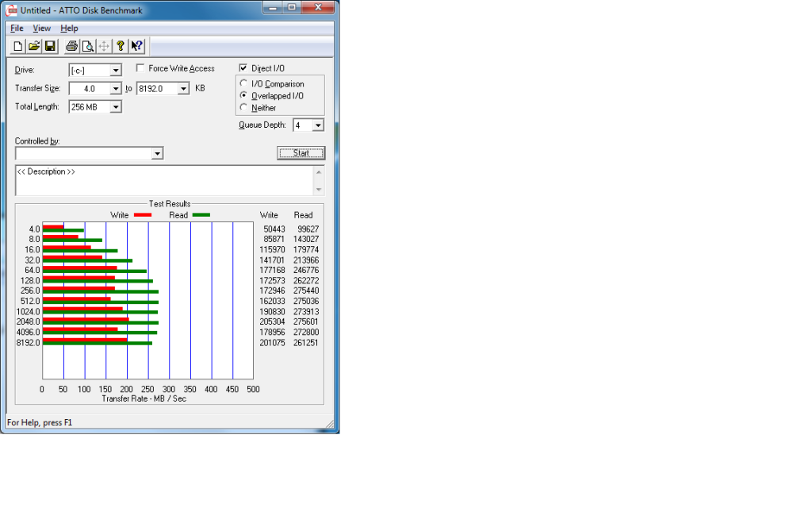Image resolution: width=812 pixels, height=508 pixels.
Task: Open the Controlled by combo box
Action: click(x=157, y=153)
